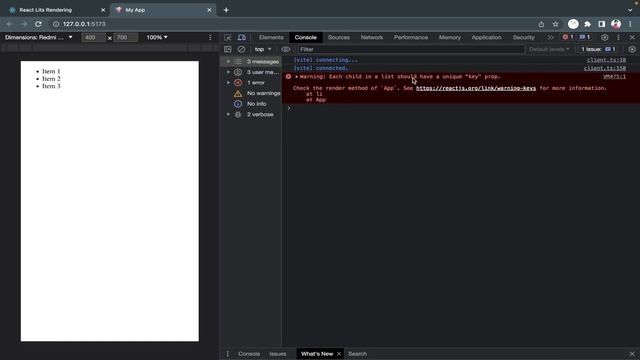Open the Dimensions device dropdown

coord(39,37)
